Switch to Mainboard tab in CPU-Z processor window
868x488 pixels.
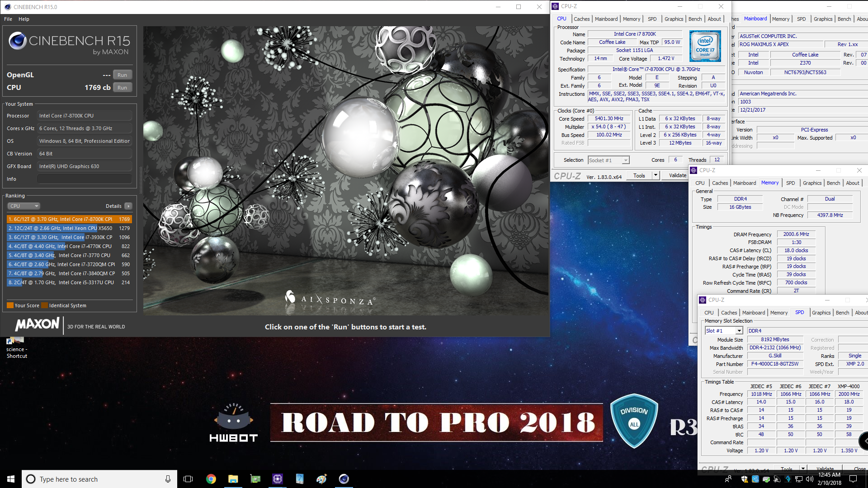click(x=606, y=19)
